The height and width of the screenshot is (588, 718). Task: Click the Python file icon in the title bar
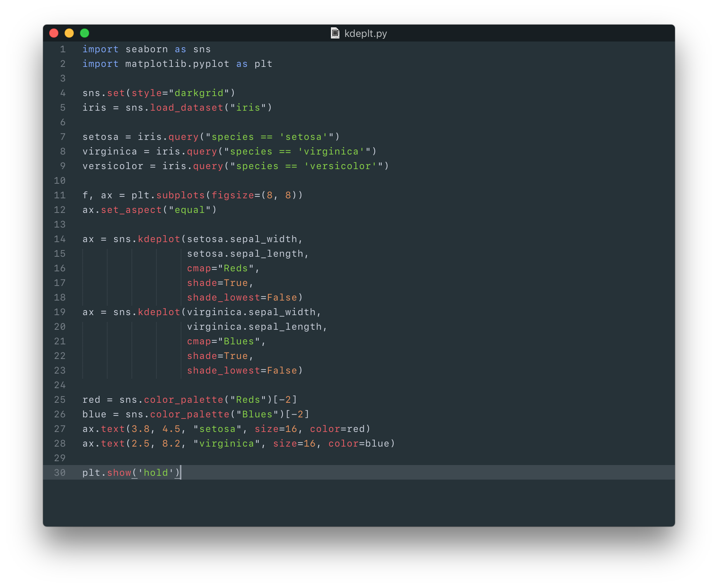tap(335, 33)
